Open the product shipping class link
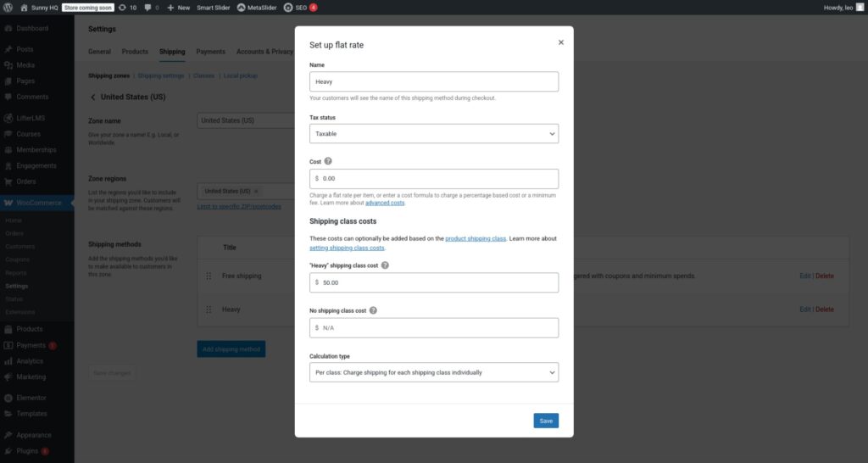The height and width of the screenshot is (463, 868). click(475, 239)
